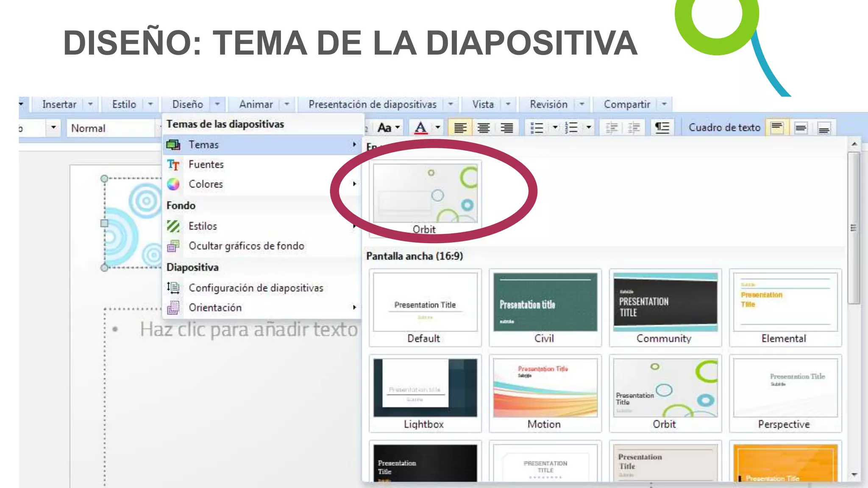This screenshot has width=868, height=488.
Task: Click the Temas icon in Diseño menu
Action: pos(173,145)
